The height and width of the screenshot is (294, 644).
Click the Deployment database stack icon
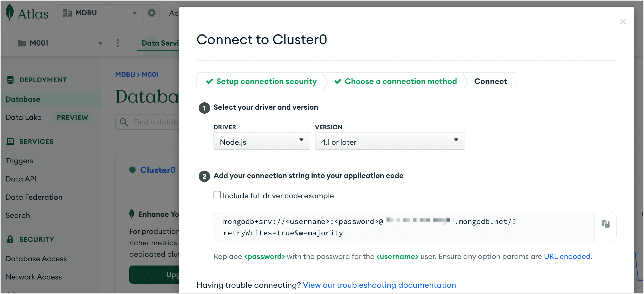coord(10,79)
